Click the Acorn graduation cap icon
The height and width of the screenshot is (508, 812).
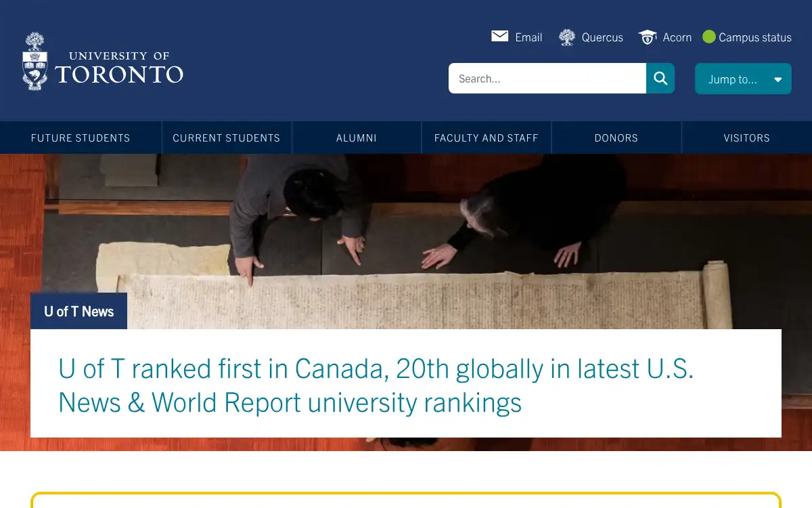648,37
